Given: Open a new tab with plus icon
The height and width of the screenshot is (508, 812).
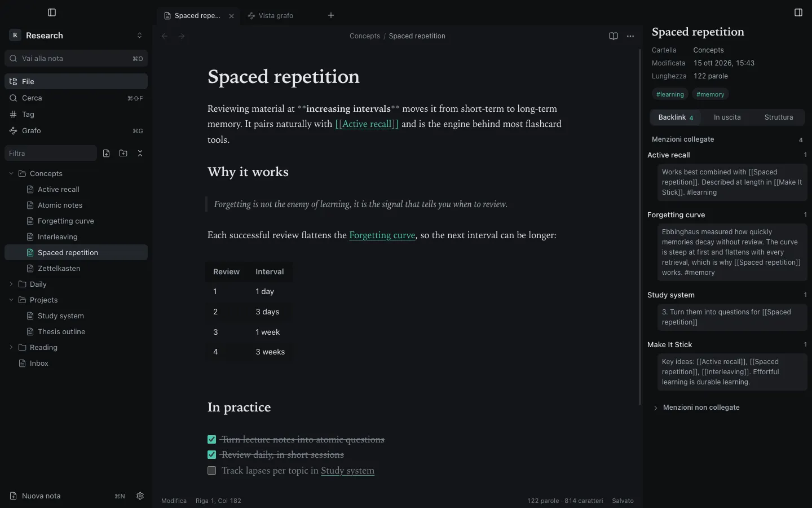Looking at the screenshot, I should tap(331, 15).
